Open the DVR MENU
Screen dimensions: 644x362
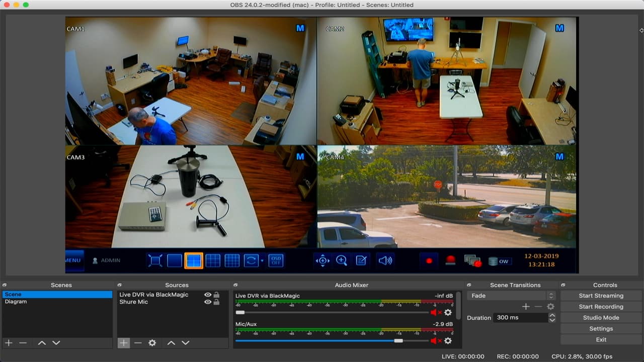point(72,260)
